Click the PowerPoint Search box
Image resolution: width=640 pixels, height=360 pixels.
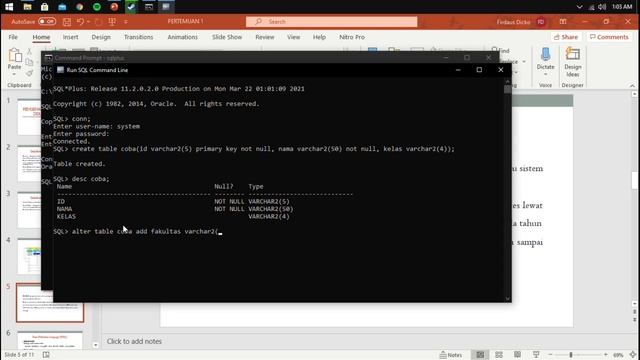[x=331, y=22]
